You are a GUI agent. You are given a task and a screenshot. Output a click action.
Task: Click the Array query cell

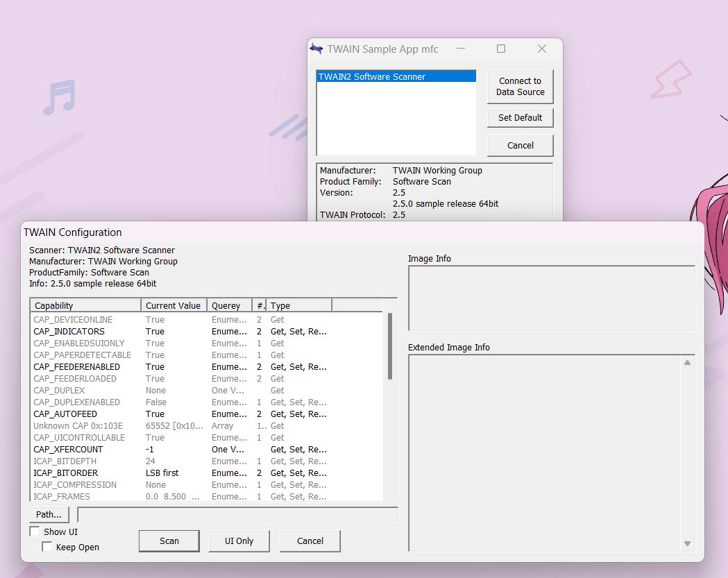coord(222,426)
